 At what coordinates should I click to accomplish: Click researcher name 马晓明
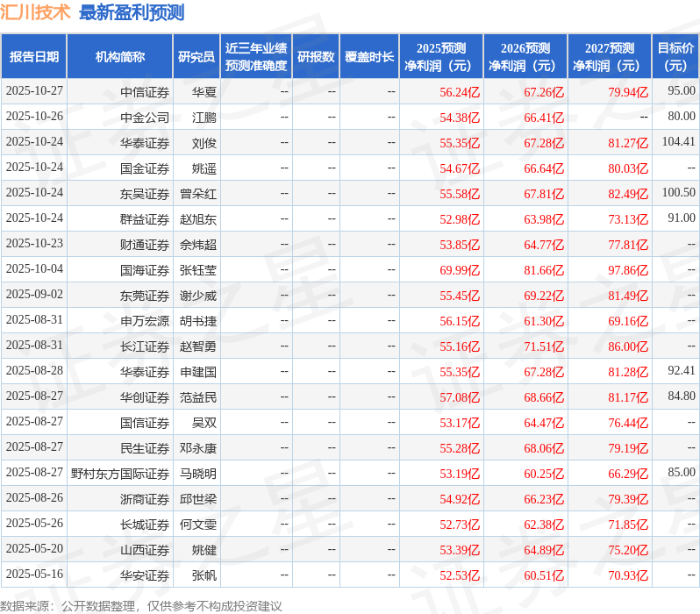coord(198,475)
